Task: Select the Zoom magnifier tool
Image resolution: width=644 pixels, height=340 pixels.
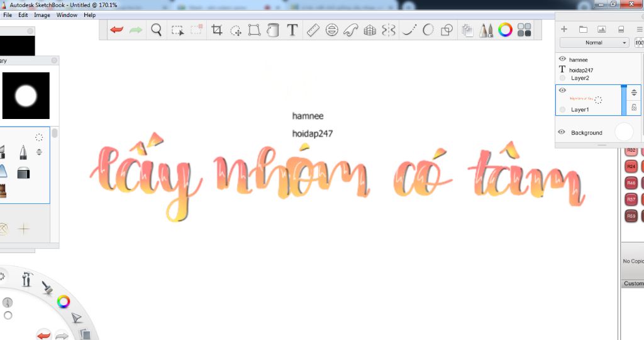Action: (x=156, y=30)
